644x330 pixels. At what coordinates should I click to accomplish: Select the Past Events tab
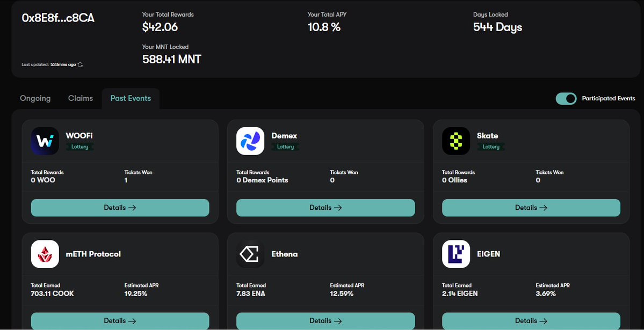131,99
